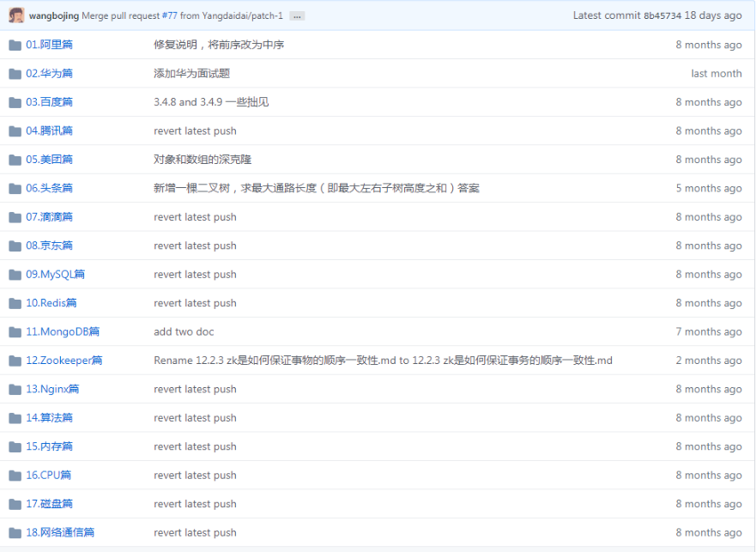Click the 07.滴滴篇 folder icon
The image size is (756, 552).
tap(15, 217)
